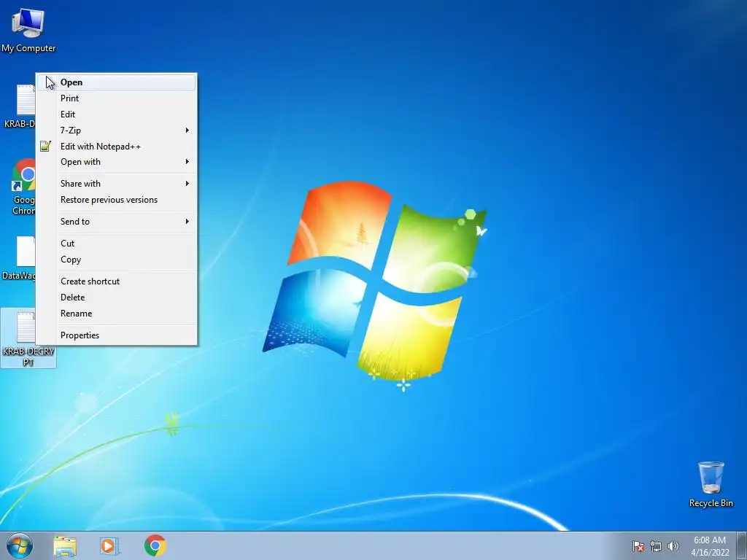Choose Rename in the context menu
Viewport: 747px width, 560px height.
(116, 314)
